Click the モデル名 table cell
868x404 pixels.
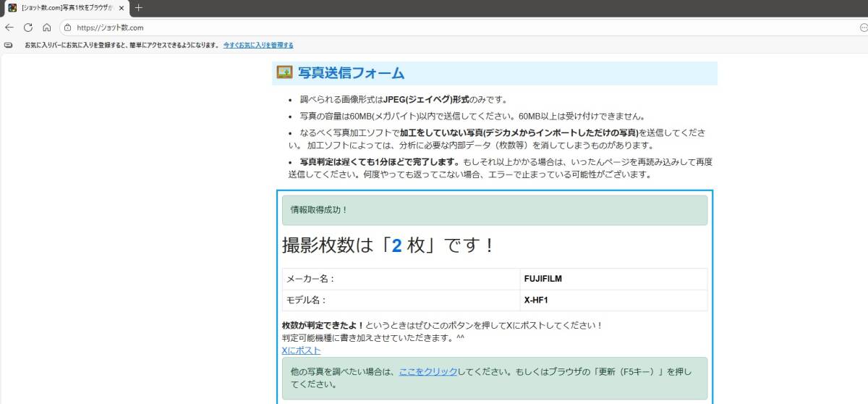click(401, 300)
